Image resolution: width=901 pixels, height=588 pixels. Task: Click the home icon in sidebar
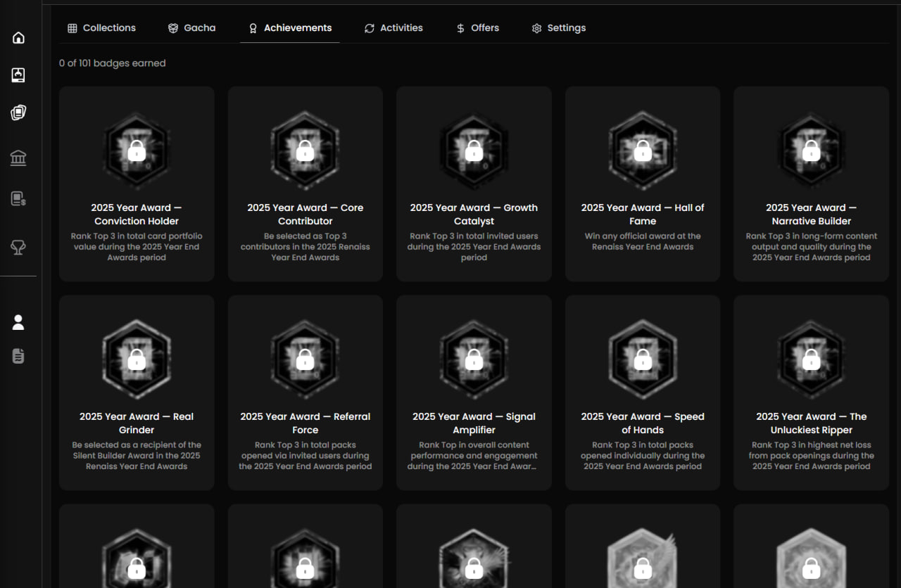[x=18, y=37]
